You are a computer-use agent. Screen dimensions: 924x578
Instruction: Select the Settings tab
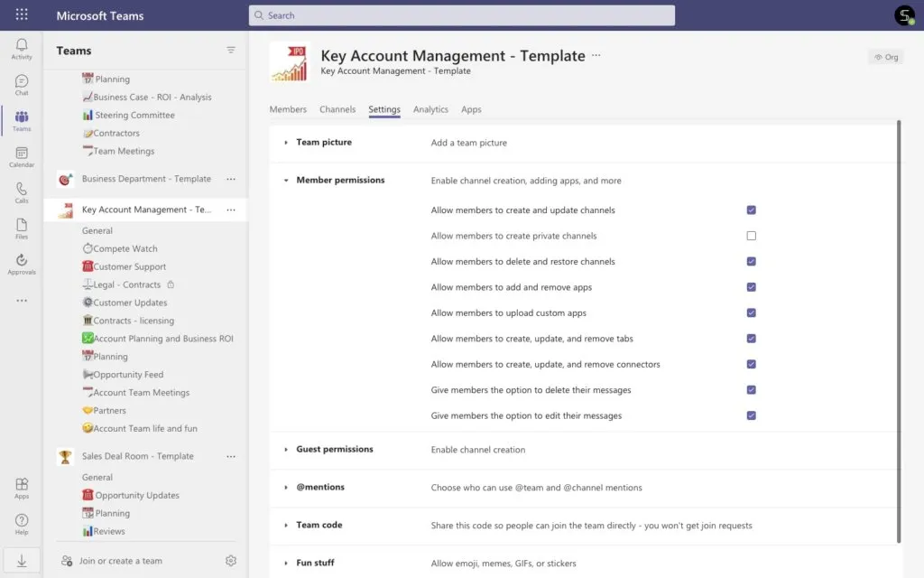(x=384, y=109)
